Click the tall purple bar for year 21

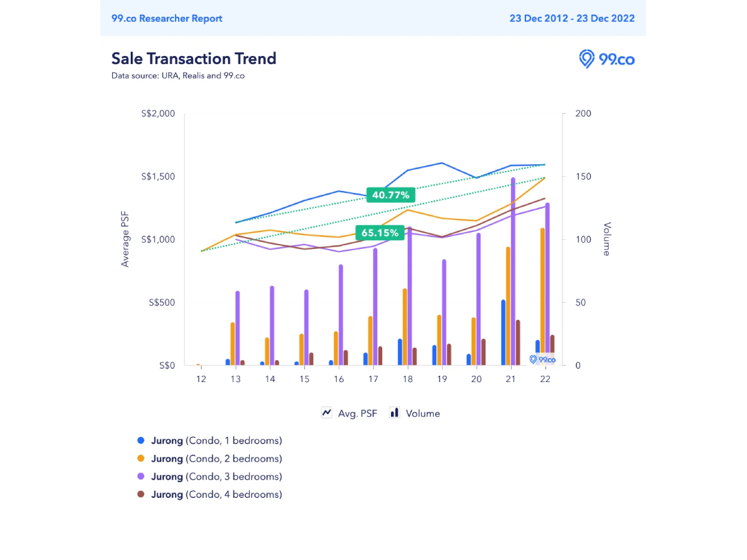(513, 271)
